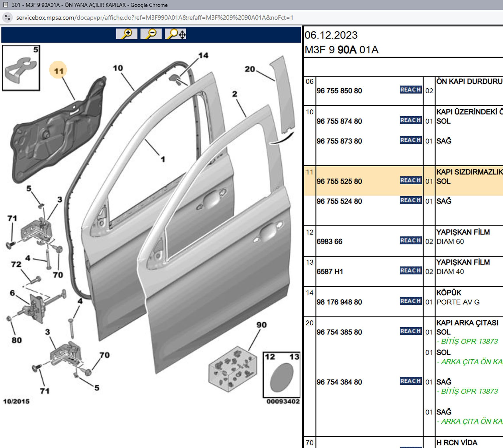Image resolution: width=503 pixels, height=448 pixels.
Task: Select the zoom and pan tool icon
Action: coord(176,34)
